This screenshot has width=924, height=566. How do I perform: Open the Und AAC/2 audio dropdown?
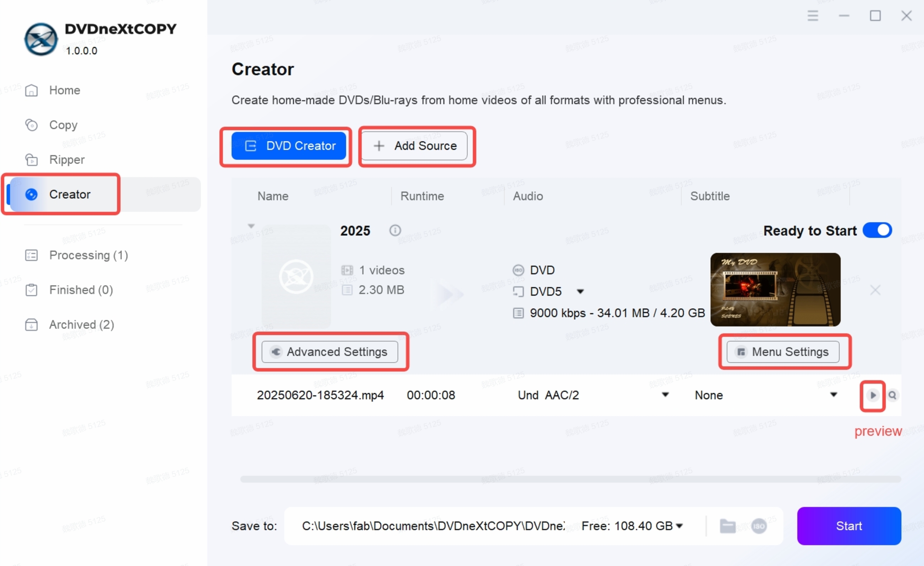tap(665, 395)
